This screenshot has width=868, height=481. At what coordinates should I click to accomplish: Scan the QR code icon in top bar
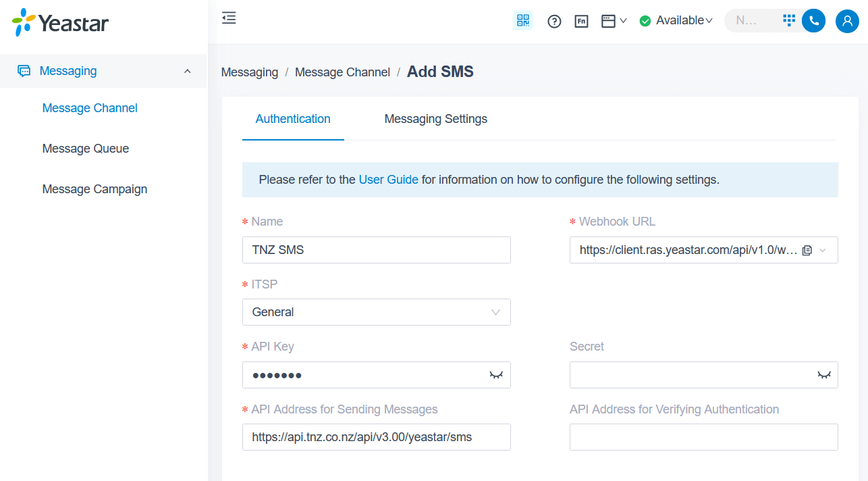pos(522,20)
